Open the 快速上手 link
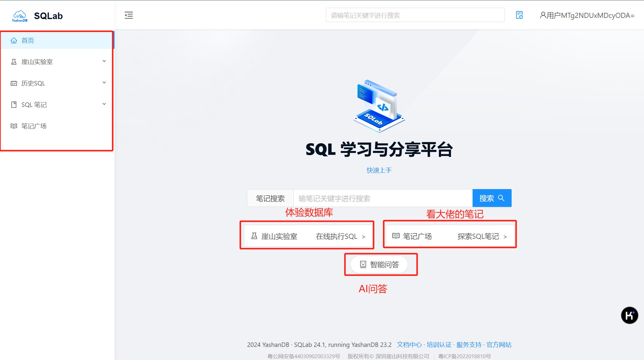This screenshot has height=360, width=644. tap(379, 170)
